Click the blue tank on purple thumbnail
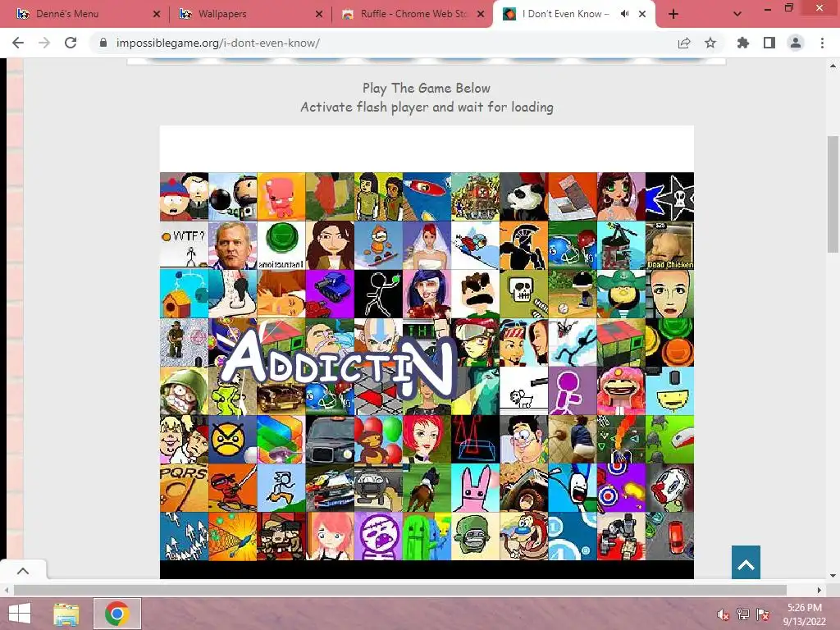 [x=330, y=294]
